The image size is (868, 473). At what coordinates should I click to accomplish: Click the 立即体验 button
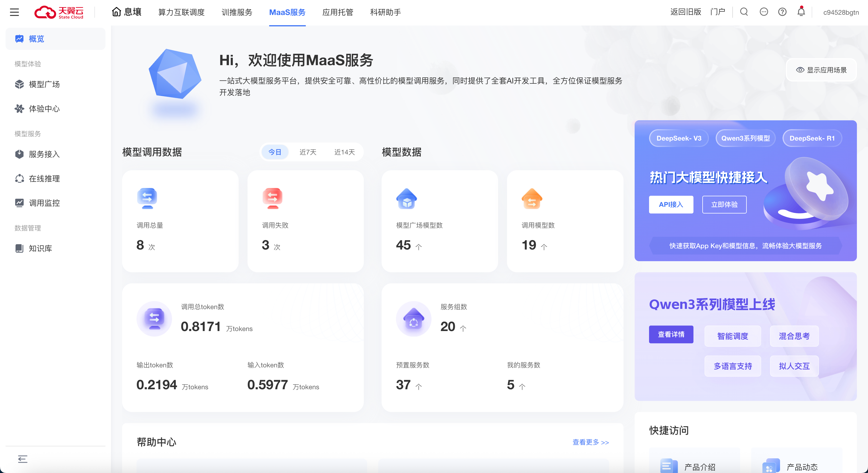pos(724,204)
